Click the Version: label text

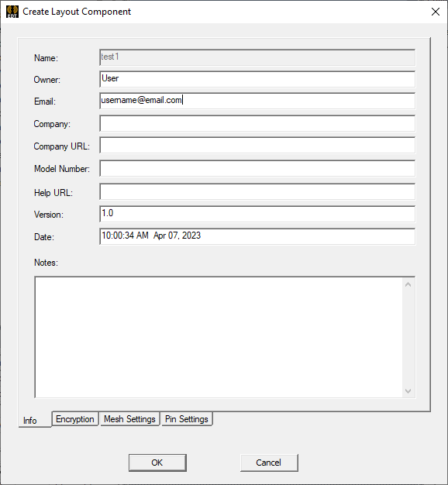pos(49,215)
